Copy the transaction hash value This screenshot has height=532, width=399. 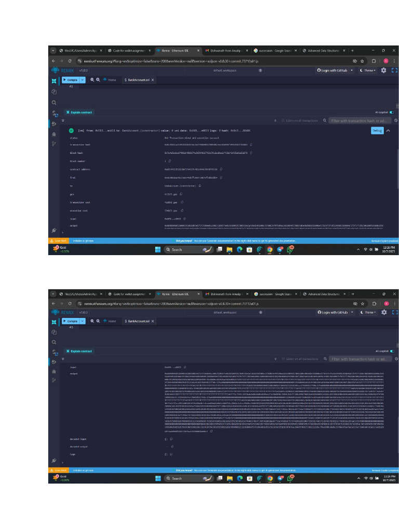pos(251,145)
